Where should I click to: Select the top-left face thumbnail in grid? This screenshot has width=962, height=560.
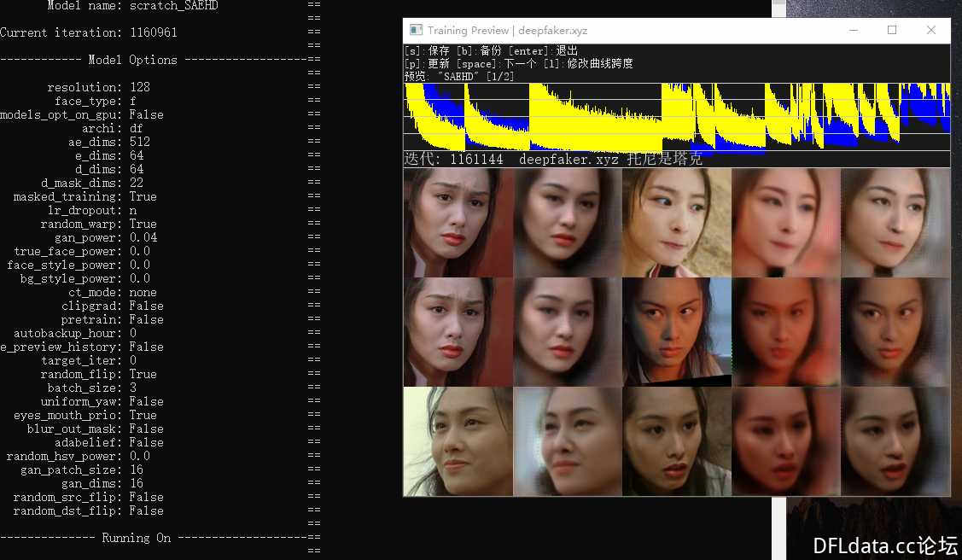[x=458, y=223]
